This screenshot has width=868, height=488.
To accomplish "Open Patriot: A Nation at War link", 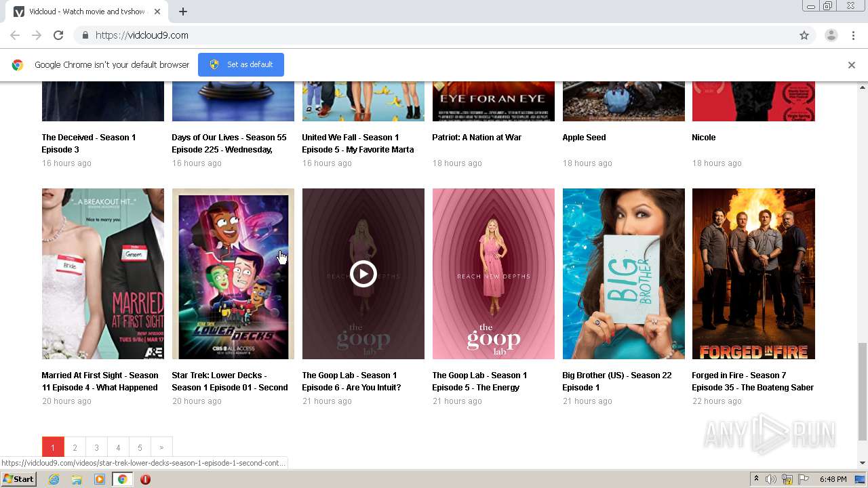I will point(477,138).
